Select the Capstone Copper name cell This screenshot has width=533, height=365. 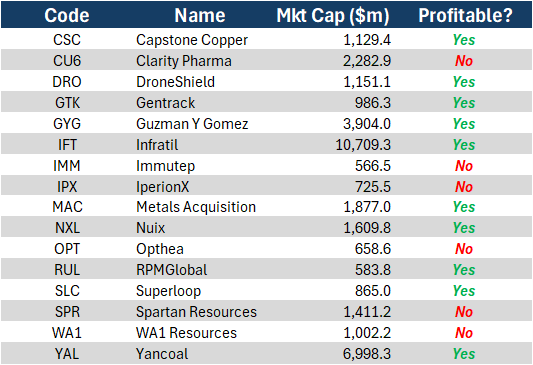coord(192,40)
